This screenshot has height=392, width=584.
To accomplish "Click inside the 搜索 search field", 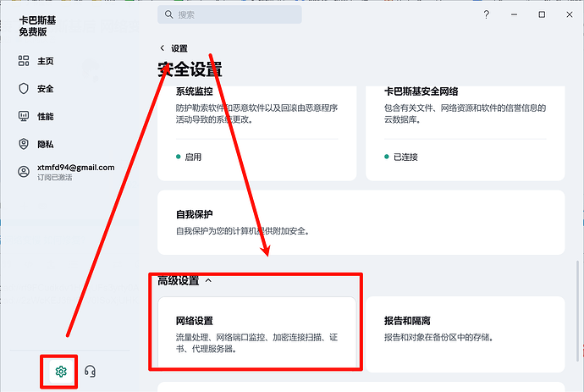I will point(229,14).
